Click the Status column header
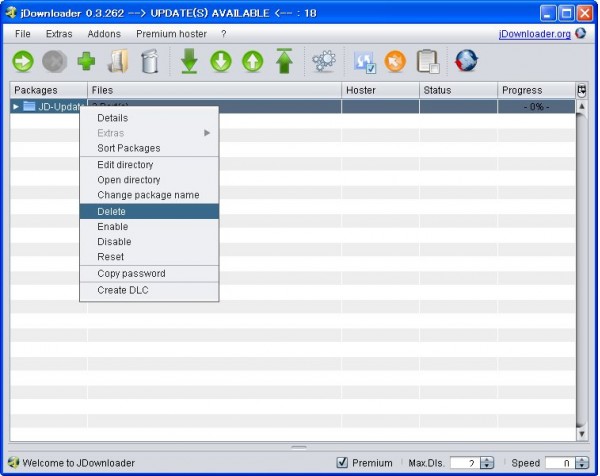600x476 pixels. pyautogui.click(x=458, y=90)
